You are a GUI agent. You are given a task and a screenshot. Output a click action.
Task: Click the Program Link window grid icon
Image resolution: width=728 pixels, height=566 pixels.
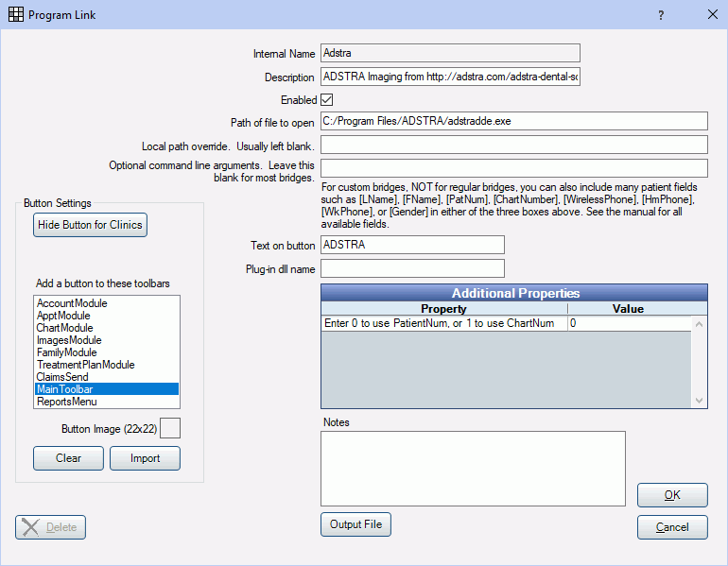[x=16, y=14]
